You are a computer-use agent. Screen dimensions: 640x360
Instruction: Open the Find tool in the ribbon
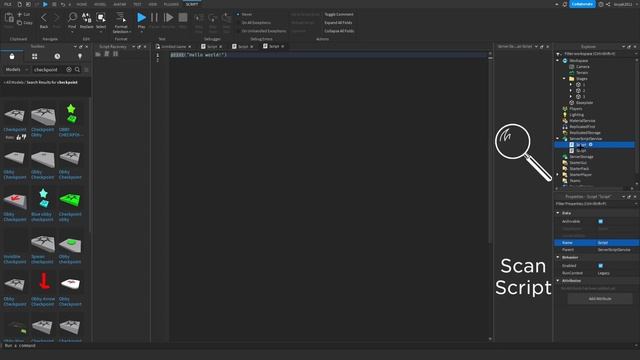[72, 17]
